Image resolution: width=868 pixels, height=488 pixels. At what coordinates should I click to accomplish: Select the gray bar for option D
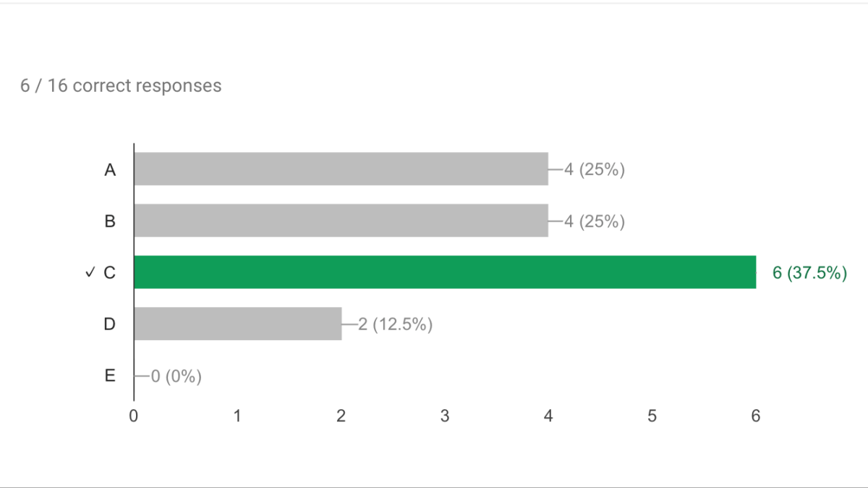(237, 324)
